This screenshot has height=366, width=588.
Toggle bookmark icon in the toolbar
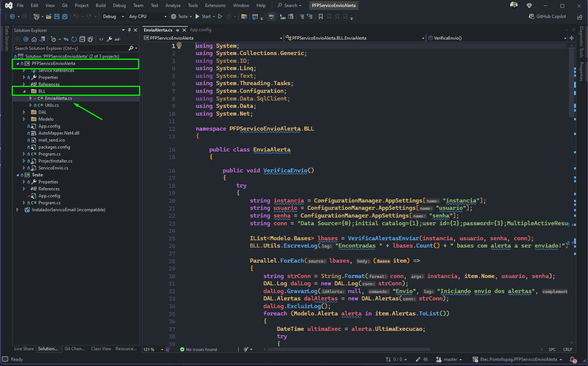(321, 17)
